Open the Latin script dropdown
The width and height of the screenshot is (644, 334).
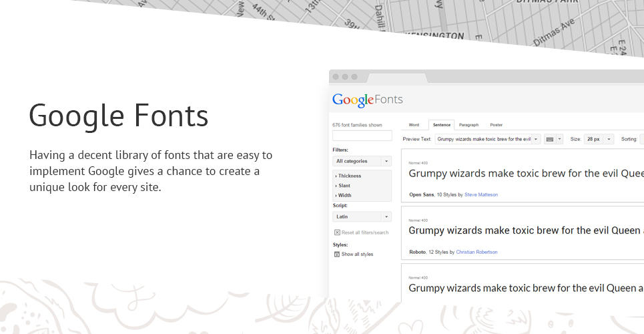pyautogui.click(x=362, y=217)
